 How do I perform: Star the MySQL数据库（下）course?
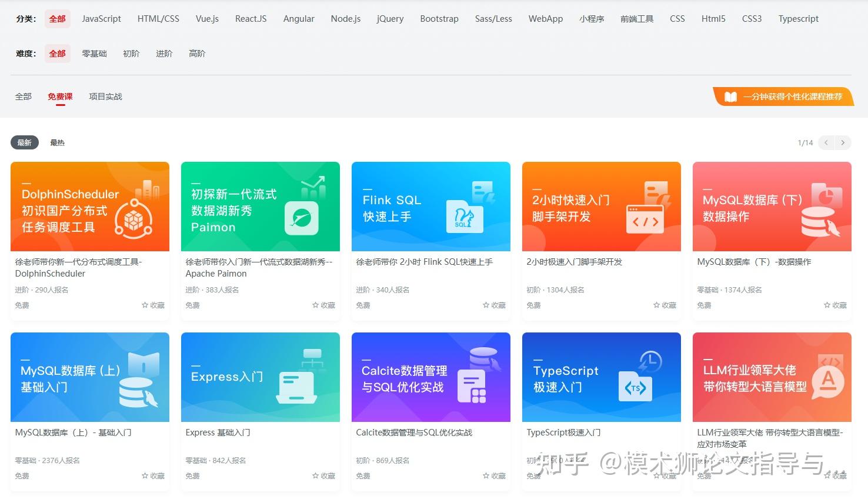pyautogui.click(x=827, y=305)
